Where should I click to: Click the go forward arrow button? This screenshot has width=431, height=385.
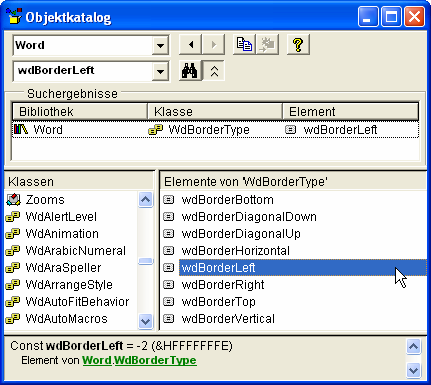(214, 44)
